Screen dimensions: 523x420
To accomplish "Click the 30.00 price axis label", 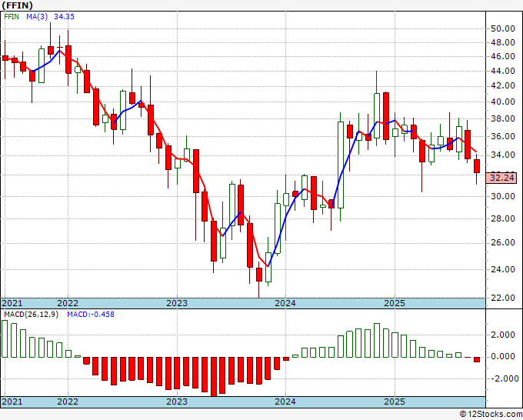I will coord(503,196).
